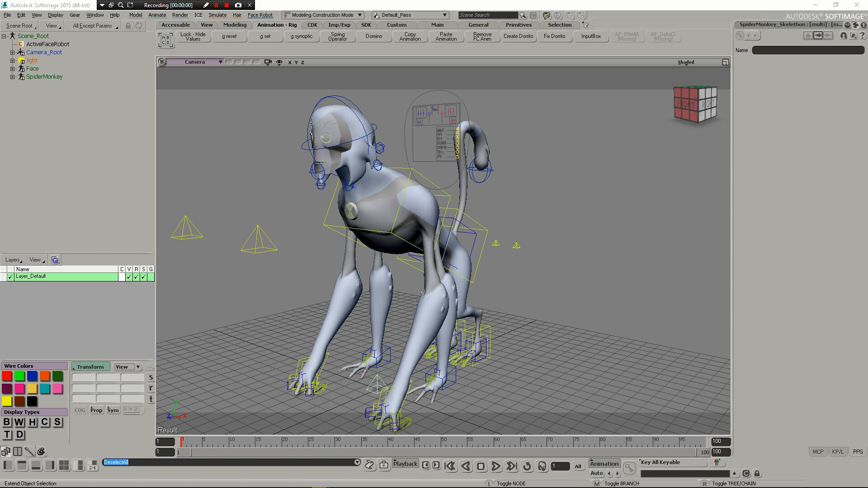Toggle the All button in playback controls
868x488 pixels.
(x=578, y=466)
